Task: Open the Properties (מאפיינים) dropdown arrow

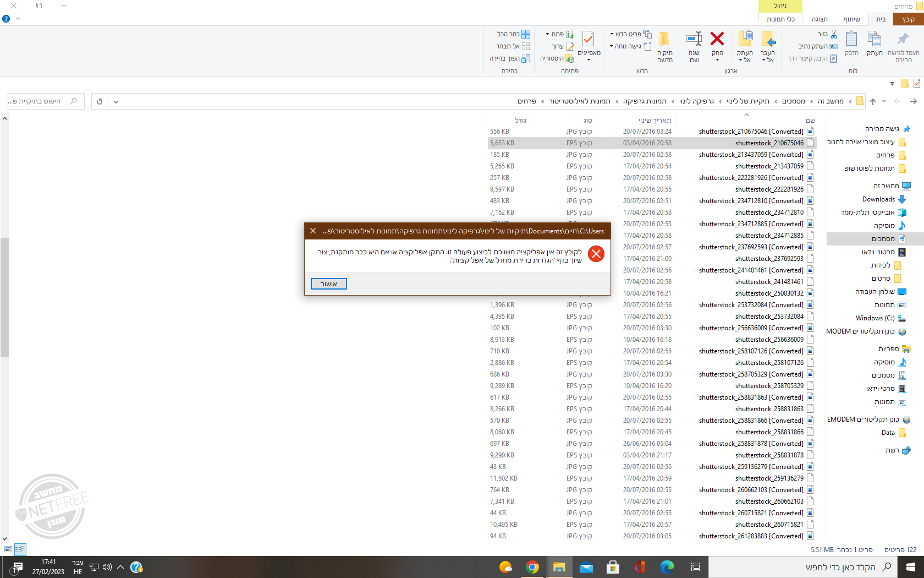Action: [588, 59]
